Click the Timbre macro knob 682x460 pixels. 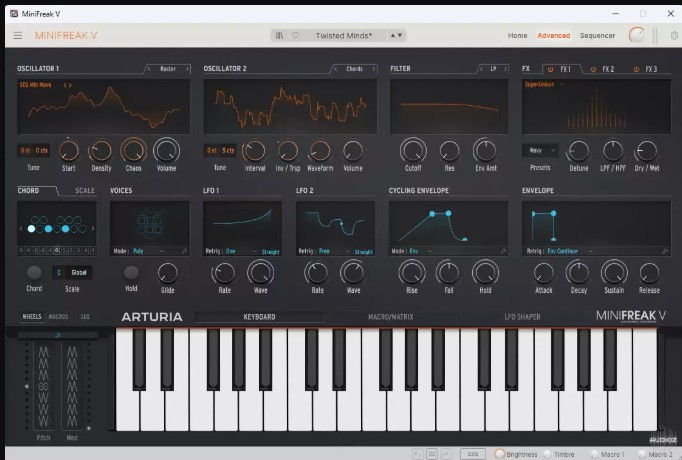548,454
